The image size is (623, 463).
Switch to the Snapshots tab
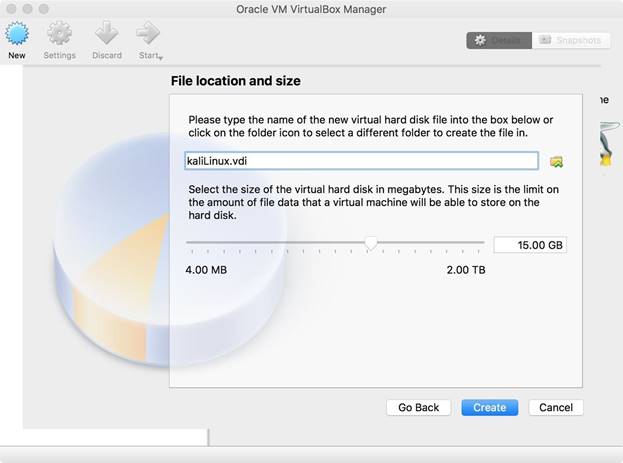tap(570, 40)
